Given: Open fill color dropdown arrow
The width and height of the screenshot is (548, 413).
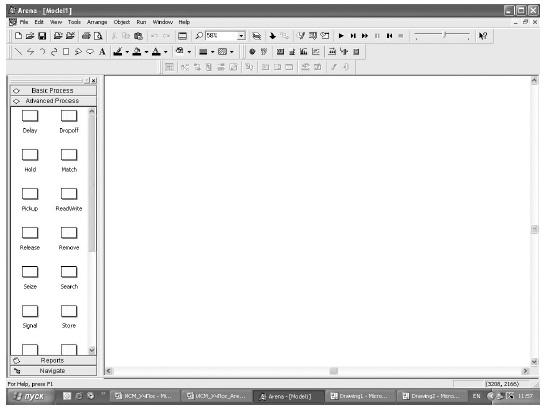Looking at the screenshot, I should [x=146, y=52].
